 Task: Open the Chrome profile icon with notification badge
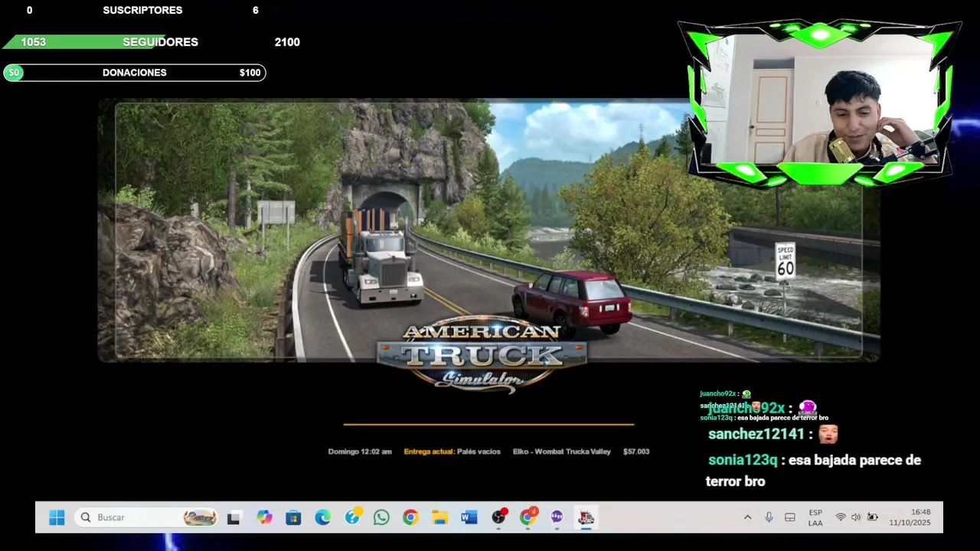[x=528, y=518]
